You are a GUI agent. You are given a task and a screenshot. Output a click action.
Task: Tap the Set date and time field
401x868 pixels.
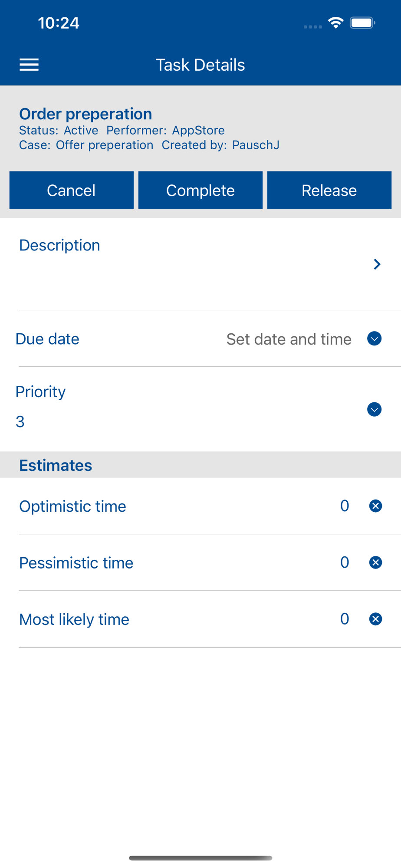(289, 339)
